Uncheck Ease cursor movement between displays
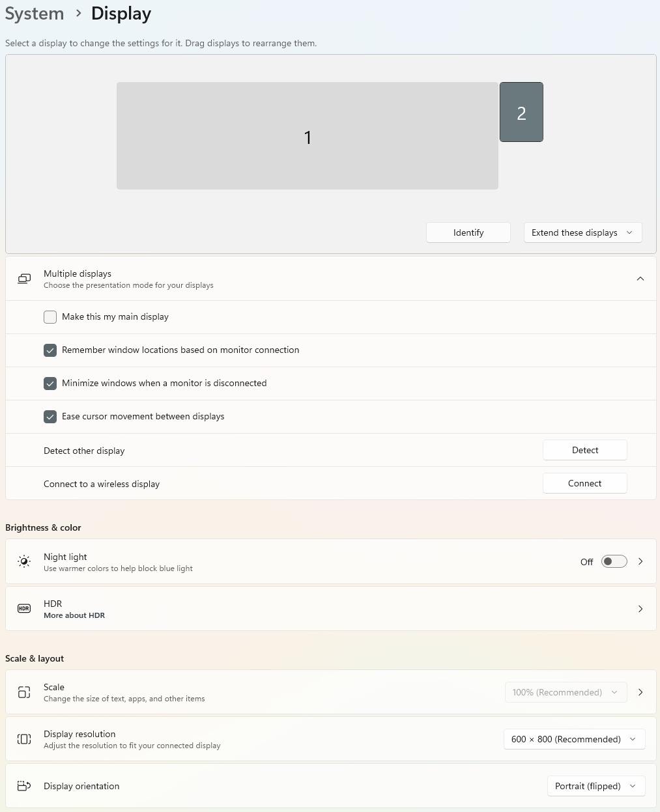The width and height of the screenshot is (660, 812). [x=50, y=417]
